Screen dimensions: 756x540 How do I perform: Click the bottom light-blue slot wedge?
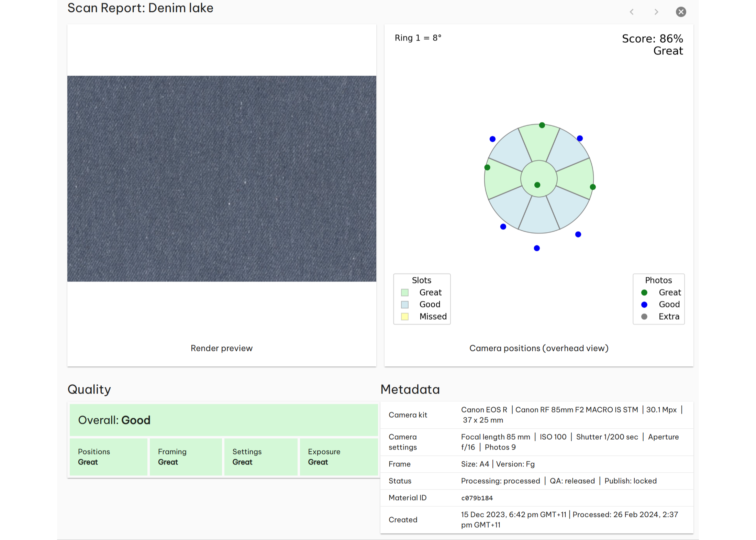click(x=539, y=216)
